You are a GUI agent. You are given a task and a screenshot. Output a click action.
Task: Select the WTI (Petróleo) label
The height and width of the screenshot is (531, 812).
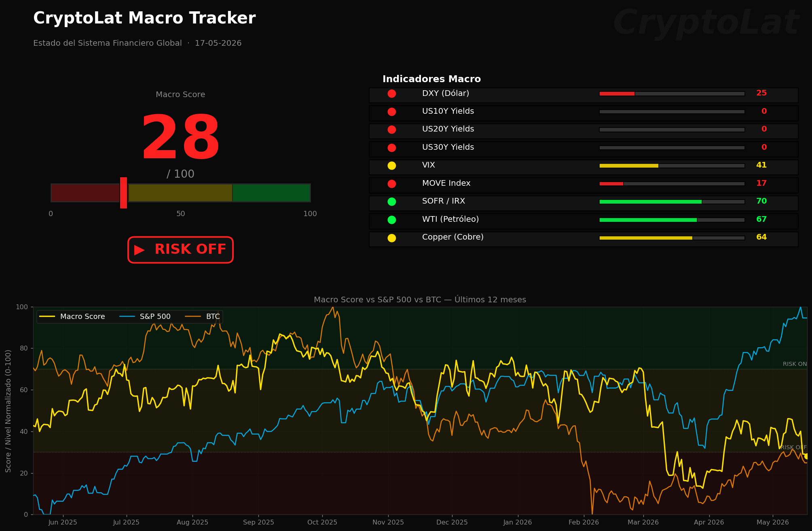[450, 219]
